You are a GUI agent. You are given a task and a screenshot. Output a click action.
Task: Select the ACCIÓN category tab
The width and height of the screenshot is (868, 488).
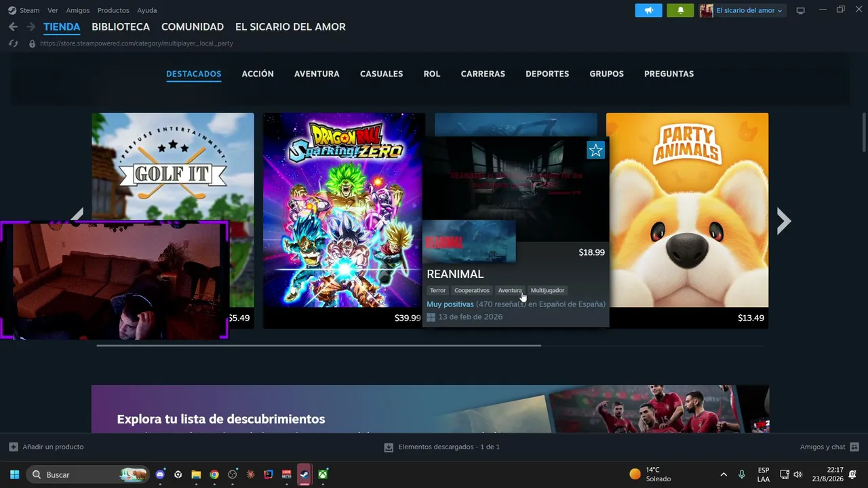click(x=258, y=74)
